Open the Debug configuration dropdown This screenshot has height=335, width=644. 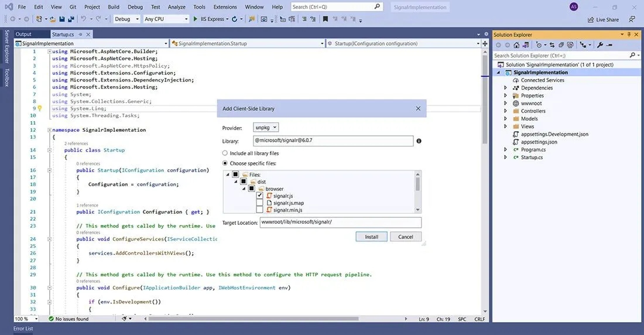(126, 19)
